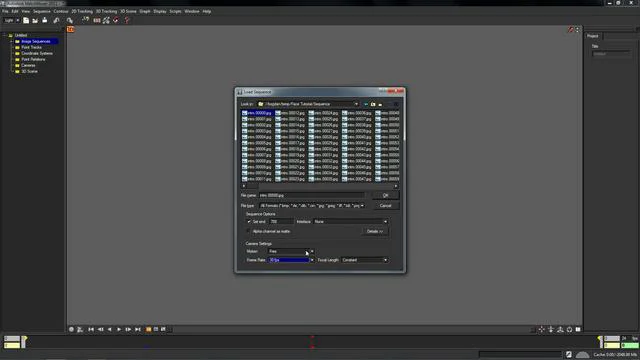The width and height of the screenshot is (640, 360).
Task: Click the save project toolbar icon
Action: pyautogui.click(x=44, y=20)
